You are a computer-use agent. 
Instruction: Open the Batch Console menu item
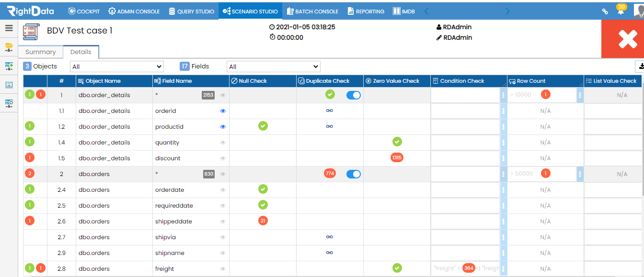pos(312,11)
